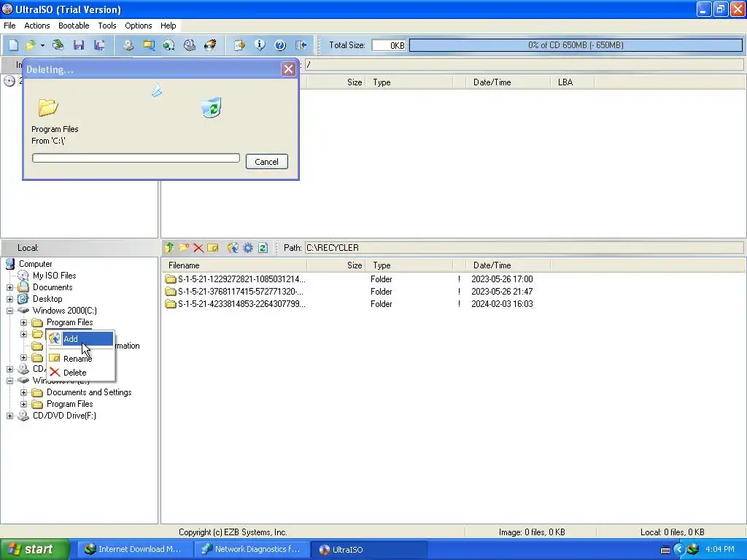The width and height of the screenshot is (747, 560).
Task: Open the Tools menu
Action: [x=107, y=26]
